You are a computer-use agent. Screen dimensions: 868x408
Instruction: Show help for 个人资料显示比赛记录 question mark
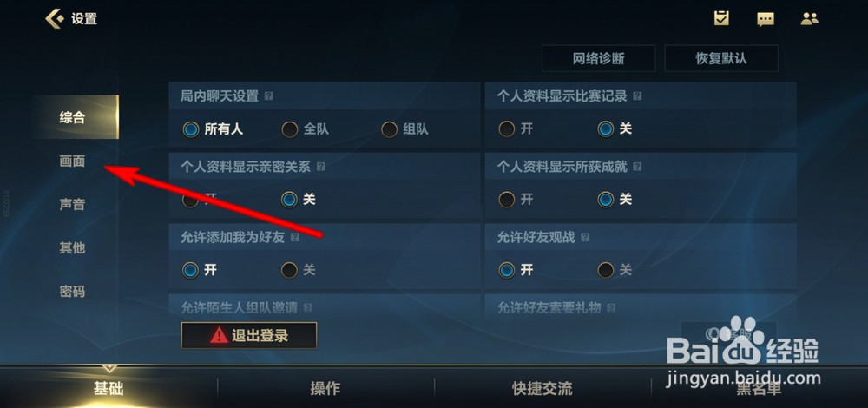[x=637, y=96]
